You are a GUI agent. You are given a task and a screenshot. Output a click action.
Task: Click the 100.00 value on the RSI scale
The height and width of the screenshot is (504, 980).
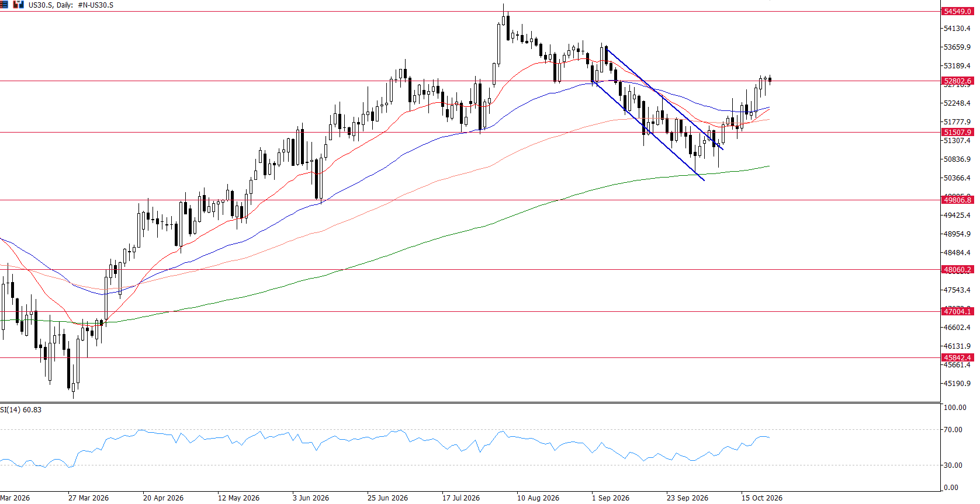[955, 408]
